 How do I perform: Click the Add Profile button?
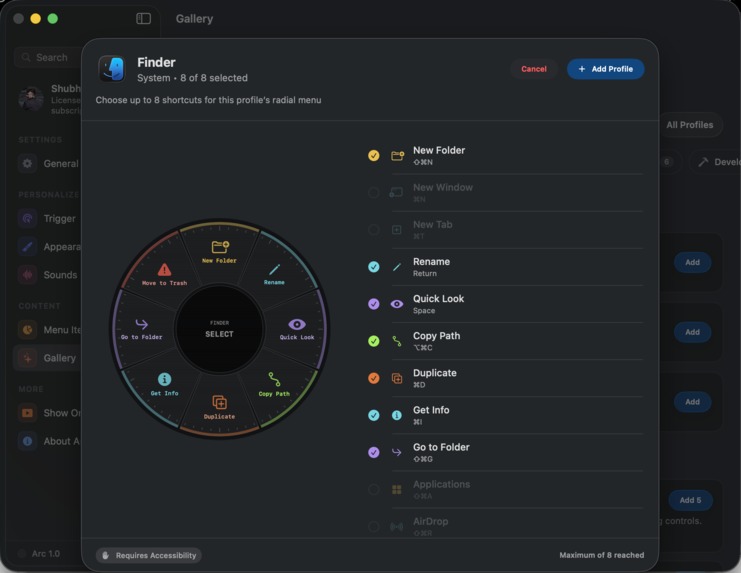coord(605,69)
